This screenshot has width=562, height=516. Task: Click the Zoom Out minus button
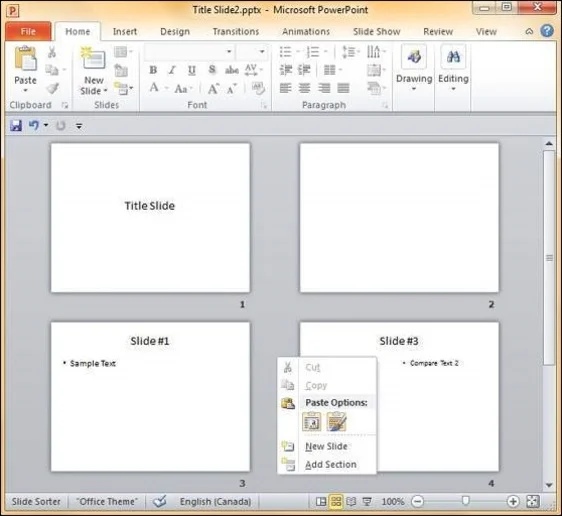pyautogui.click(x=418, y=501)
